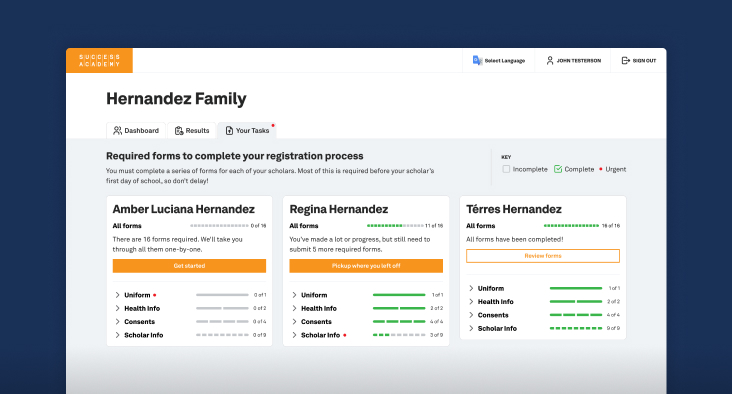The image size is (732, 394).
Task: Click Amber's All forms progress bar
Action: [x=219, y=225]
